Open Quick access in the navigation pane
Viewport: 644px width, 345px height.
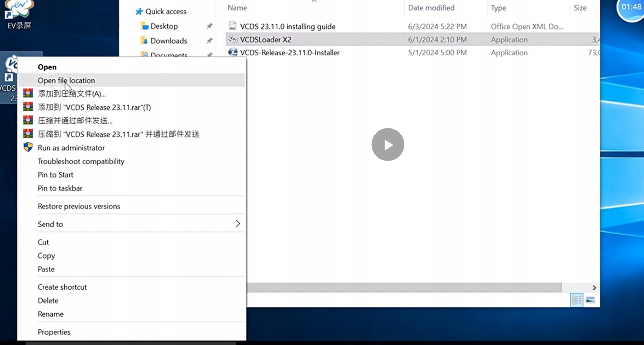pyautogui.click(x=166, y=11)
